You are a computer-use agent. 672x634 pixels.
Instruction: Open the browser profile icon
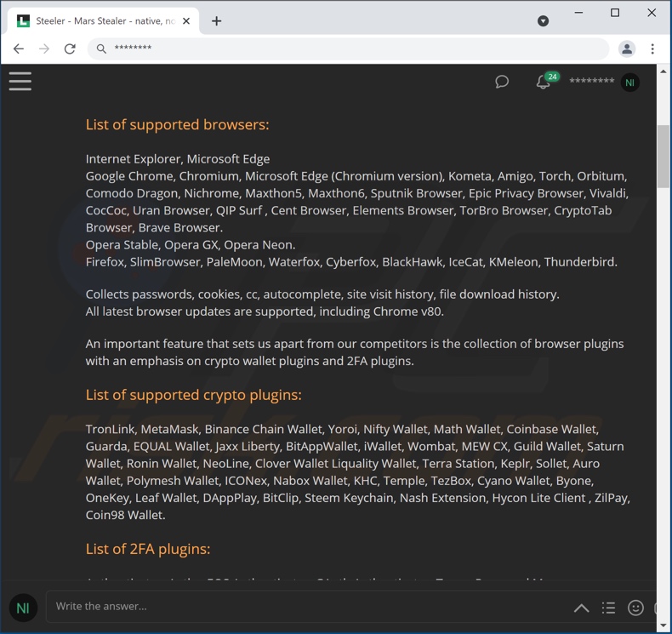(627, 49)
